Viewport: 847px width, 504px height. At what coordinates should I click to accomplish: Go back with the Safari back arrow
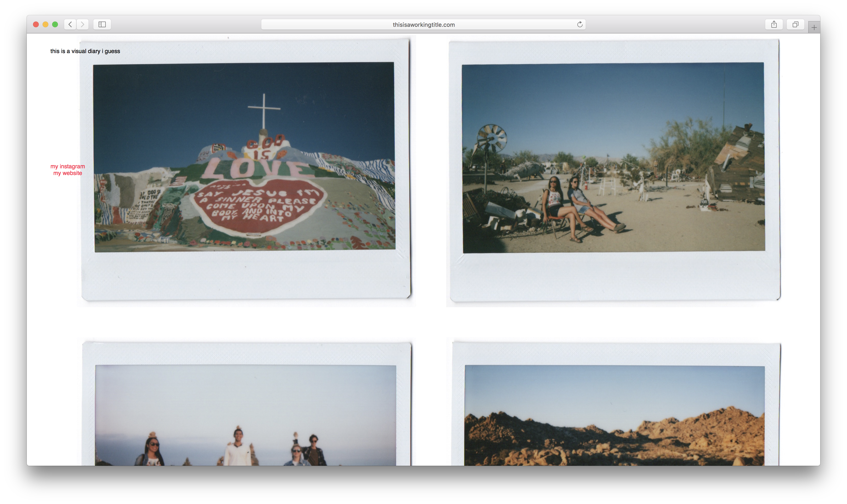click(70, 24)
